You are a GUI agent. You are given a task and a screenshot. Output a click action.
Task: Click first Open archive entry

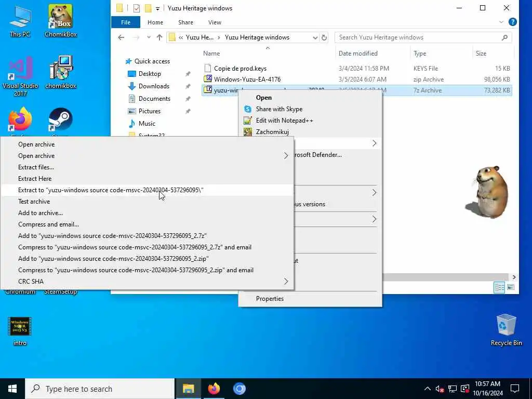pyautogui.click(x=147, y=144)
